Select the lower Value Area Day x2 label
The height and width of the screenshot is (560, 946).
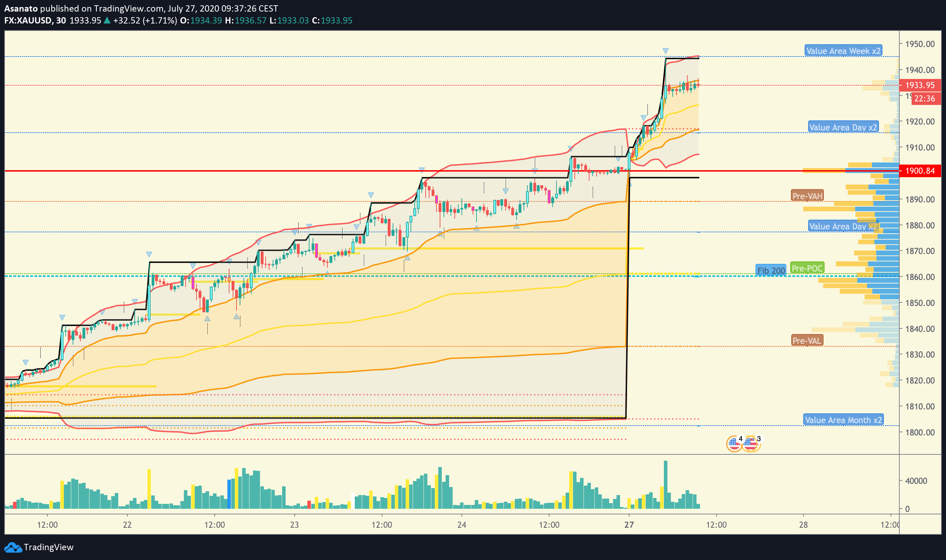coord(843,226)
